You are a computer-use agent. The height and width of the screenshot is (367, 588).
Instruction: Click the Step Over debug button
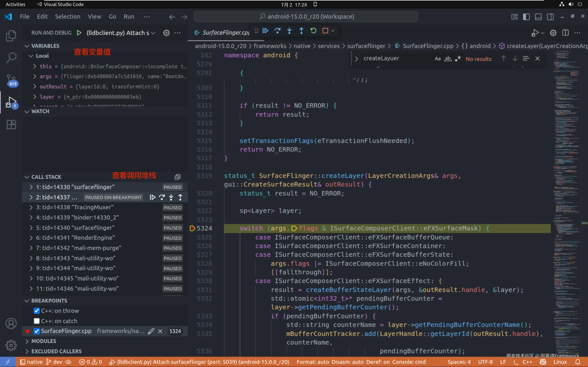[x=277, y=31]
